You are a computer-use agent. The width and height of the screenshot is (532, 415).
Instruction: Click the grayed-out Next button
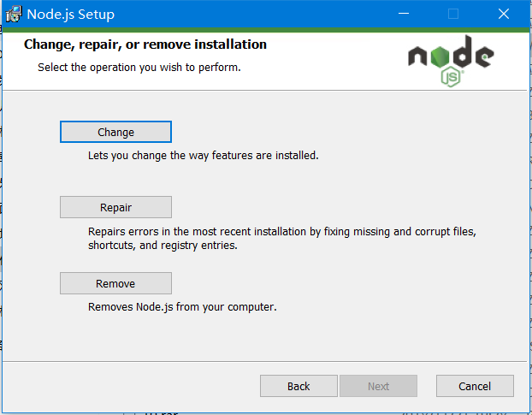coord(378,386)
